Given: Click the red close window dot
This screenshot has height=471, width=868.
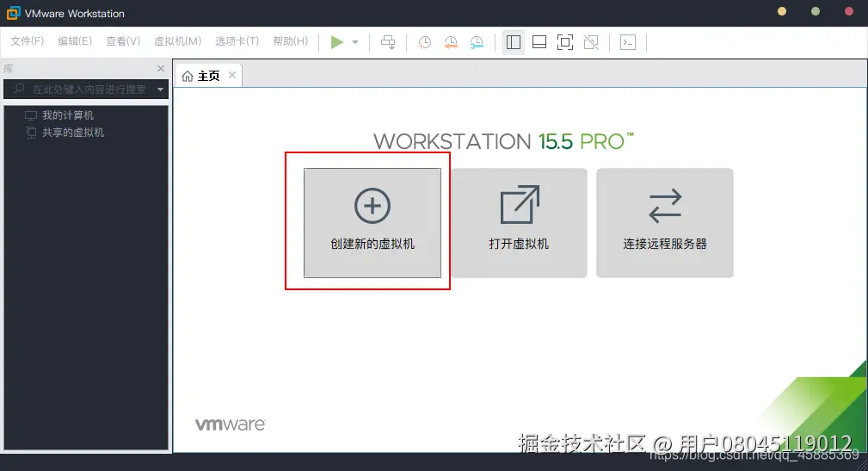Looking at the screenshot, I should pos(848,11).
